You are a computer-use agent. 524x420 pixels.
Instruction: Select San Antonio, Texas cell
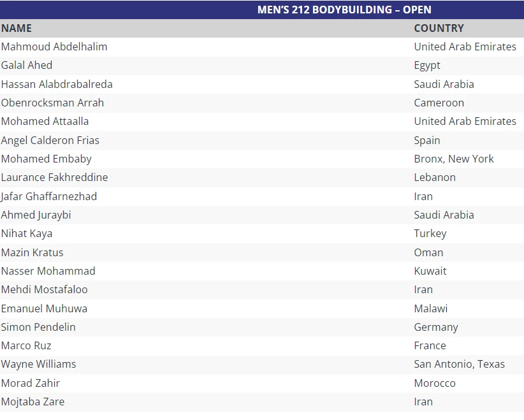(459, 364)
